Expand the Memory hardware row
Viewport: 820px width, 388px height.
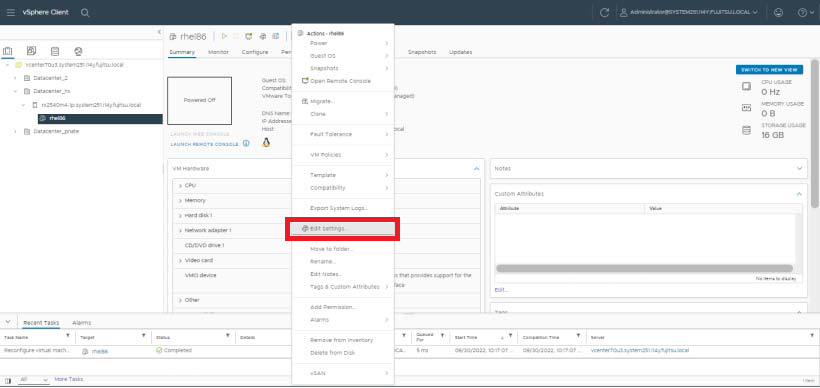coord(180,201)
